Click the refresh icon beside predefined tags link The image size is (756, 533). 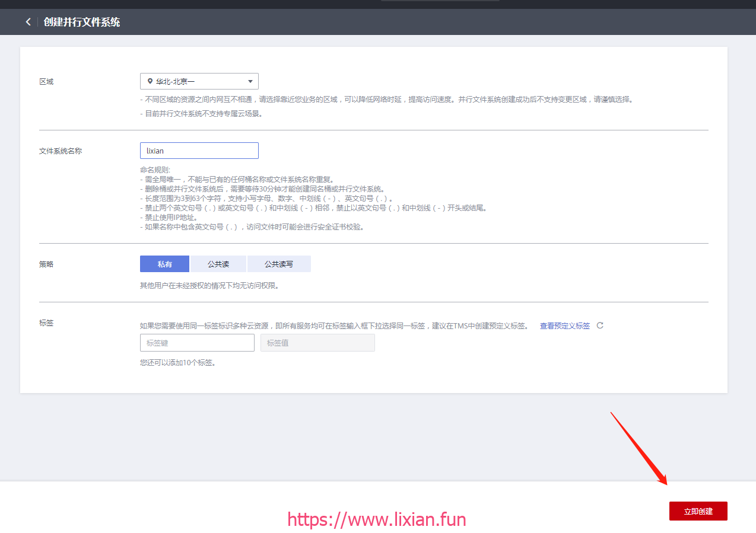pos(600,325)
